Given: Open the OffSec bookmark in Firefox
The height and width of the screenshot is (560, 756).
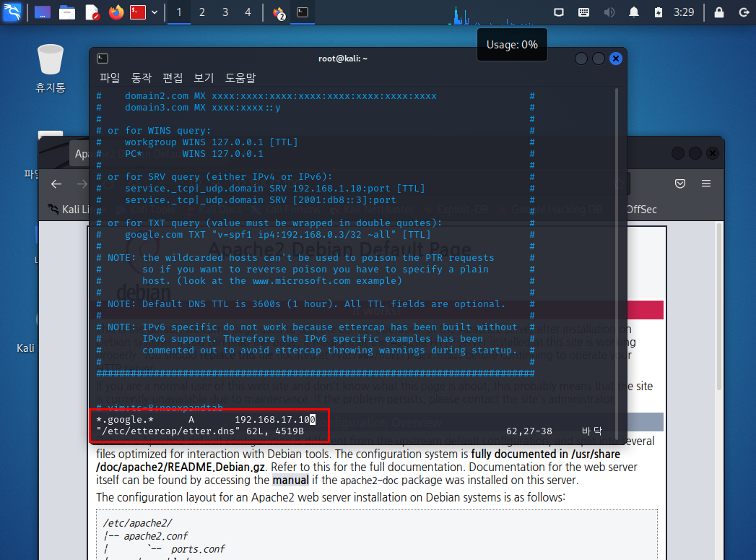Looking at the screenshot, I should [641, 210].
